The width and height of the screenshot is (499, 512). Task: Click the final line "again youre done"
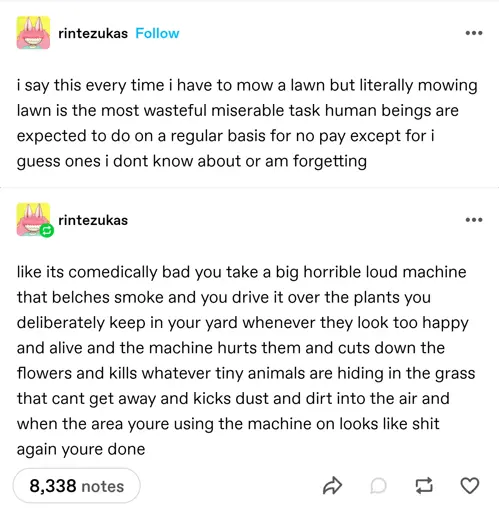coord(81,450)
